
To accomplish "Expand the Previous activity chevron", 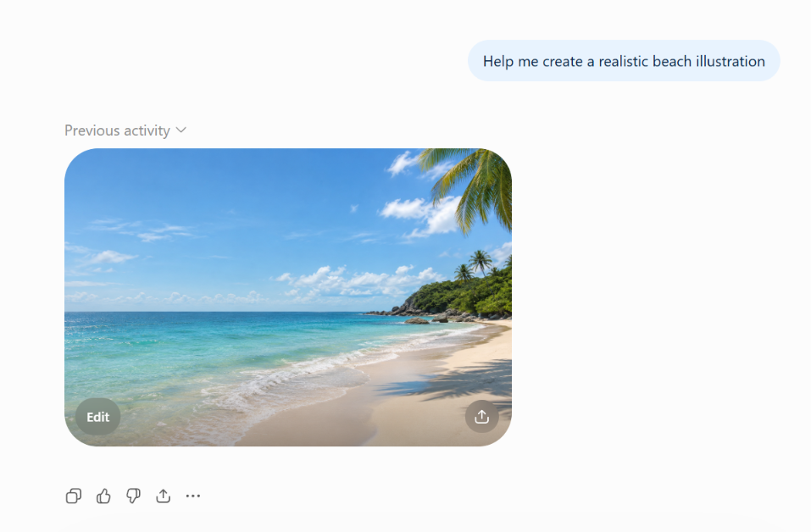I will 181,130.
